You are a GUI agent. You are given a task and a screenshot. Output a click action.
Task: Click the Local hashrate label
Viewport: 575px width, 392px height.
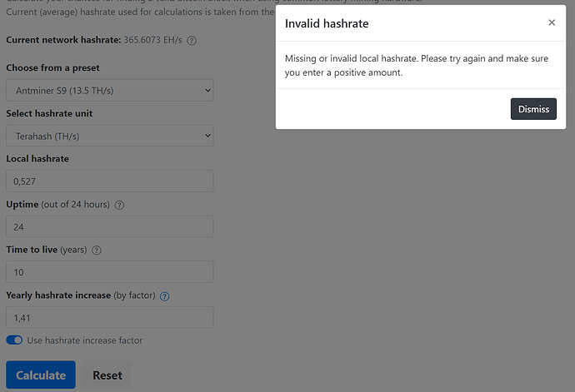click(x=37, y=159)
